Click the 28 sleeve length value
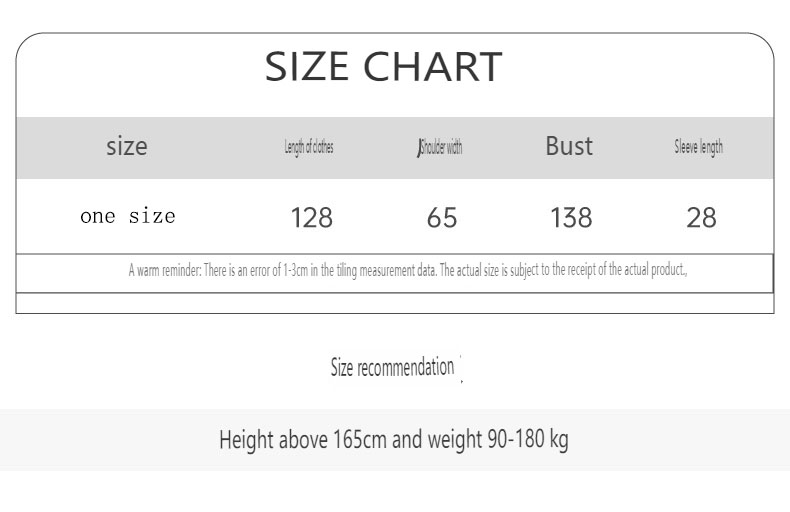The width and height of the screenshot is (790, 512). [701, 218]
